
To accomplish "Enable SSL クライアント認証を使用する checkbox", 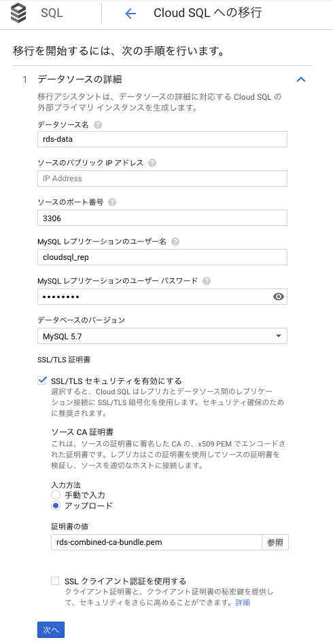I will [56, 581].
